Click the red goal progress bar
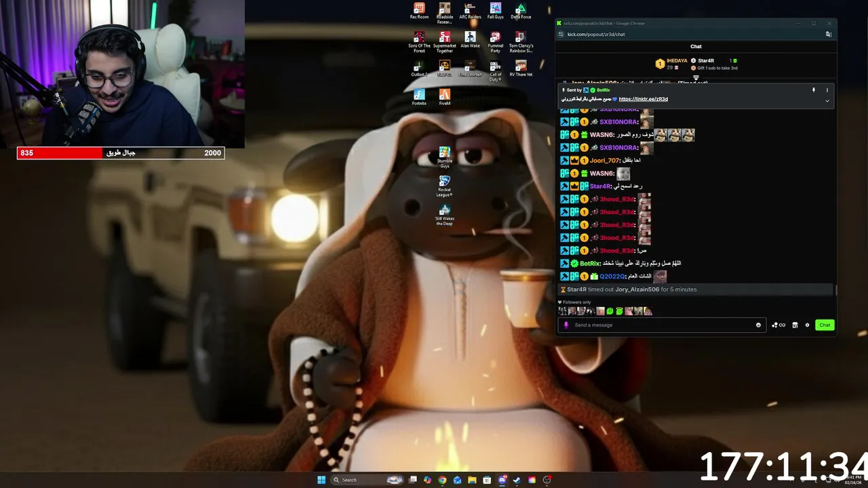 point(60,153)
